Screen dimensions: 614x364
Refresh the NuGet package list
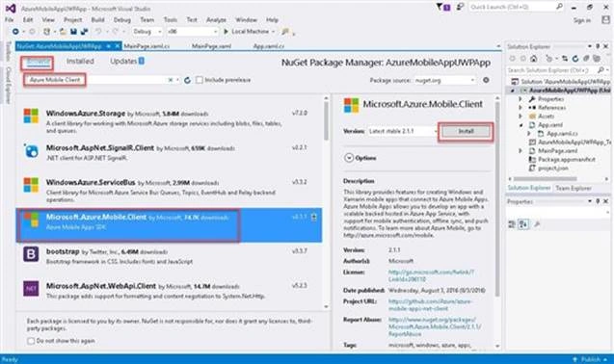coord(188,80)
